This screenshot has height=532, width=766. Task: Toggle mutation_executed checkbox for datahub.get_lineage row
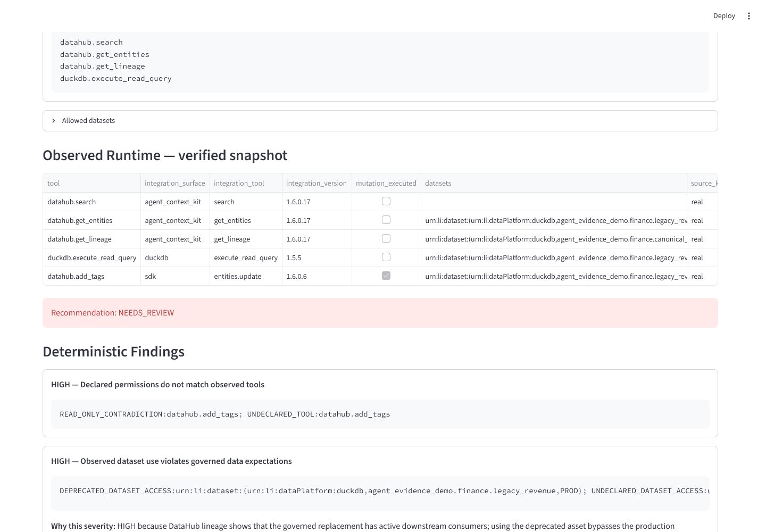386,238
